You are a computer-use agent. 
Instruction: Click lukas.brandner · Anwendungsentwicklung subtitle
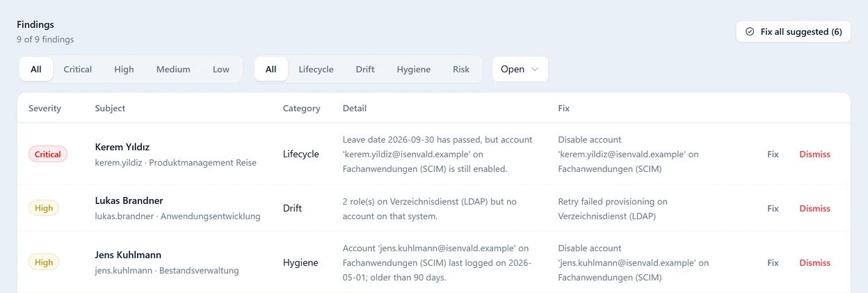coord(178,216)
